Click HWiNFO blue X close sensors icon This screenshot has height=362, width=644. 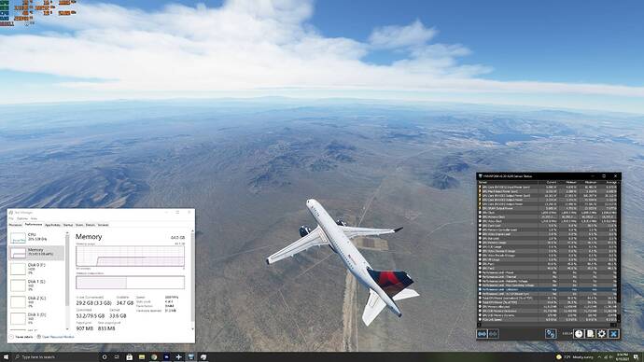[x=613, y=334]
